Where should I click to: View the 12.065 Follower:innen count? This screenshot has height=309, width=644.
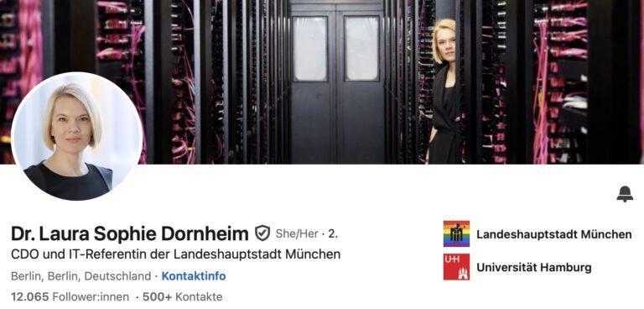point(70,296)
